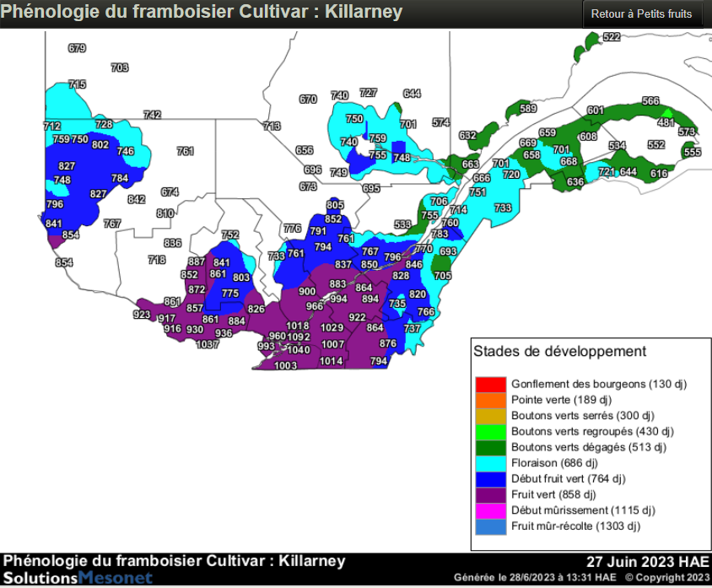Select the purple Fruit vert swatch
The width and height of the screenshot is (712, 588).
point(490,494)
